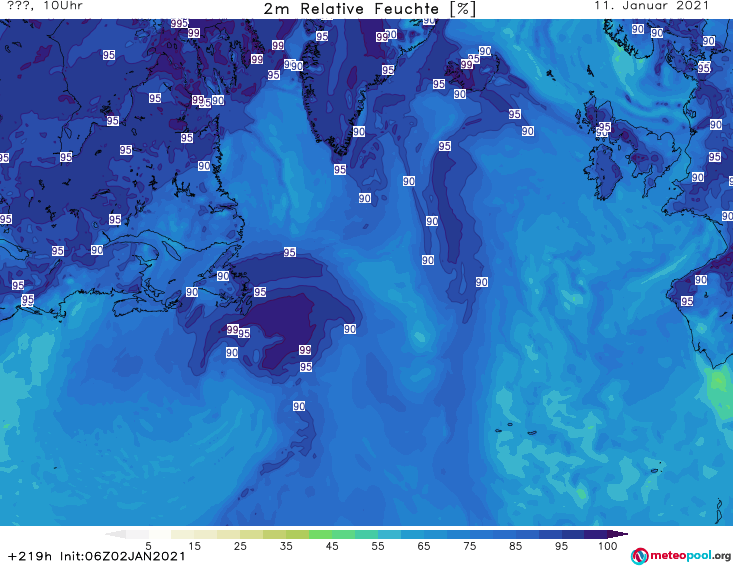Click the "+219h Init:06Z02JAN2021" forecast label
The width and height of the screenshot is (733, 566).
click(x=96, y=556)
